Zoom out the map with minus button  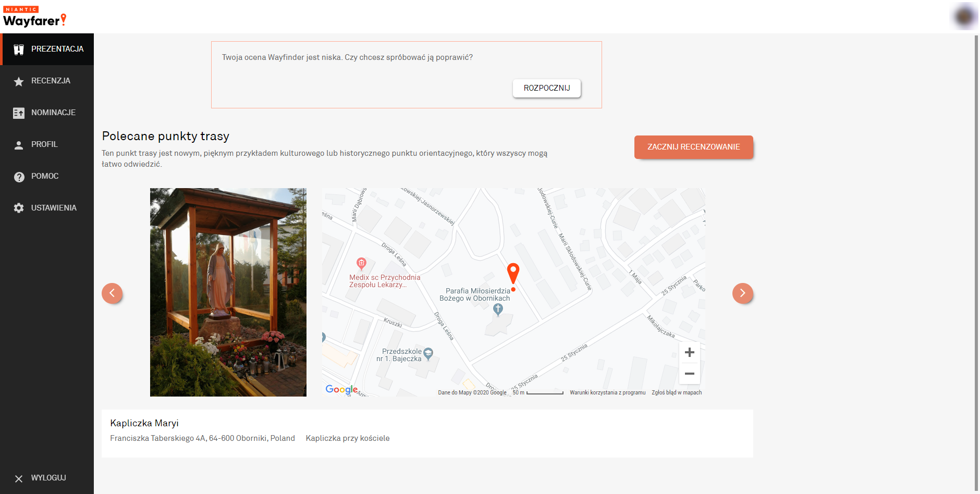click(689, 374)
